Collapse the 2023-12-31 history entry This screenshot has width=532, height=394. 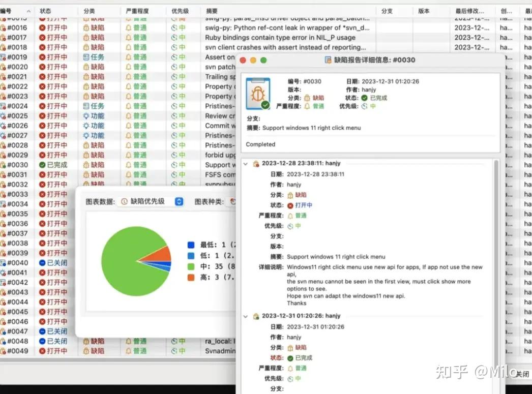pos(246,316)
